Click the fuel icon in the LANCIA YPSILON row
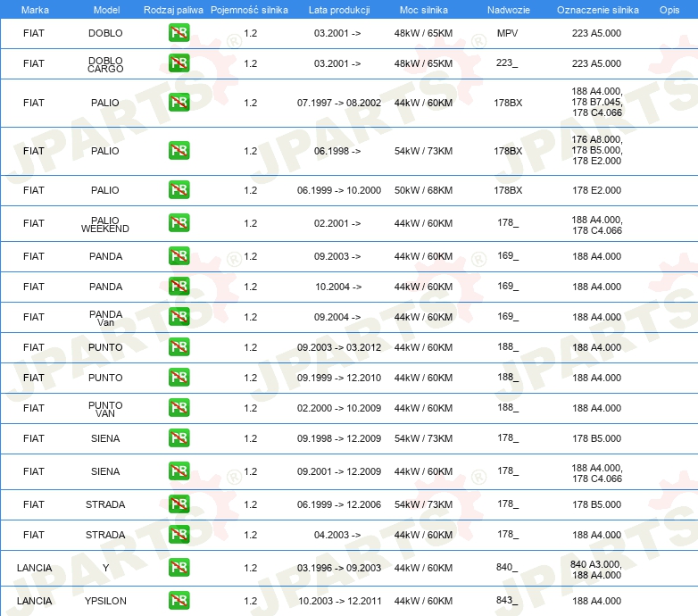 (x=179, y=601)
